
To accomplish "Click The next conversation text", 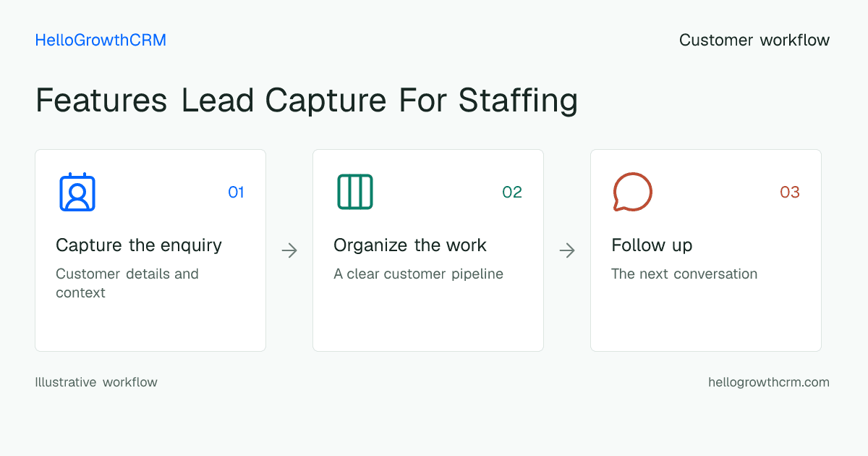I will 684,274.
